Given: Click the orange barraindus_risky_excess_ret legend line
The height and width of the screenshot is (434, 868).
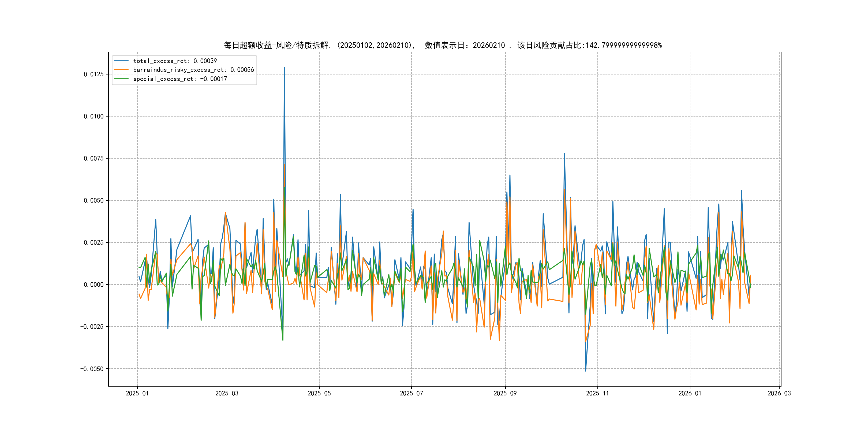Looking at the screenshot, I should coord(121,70).
